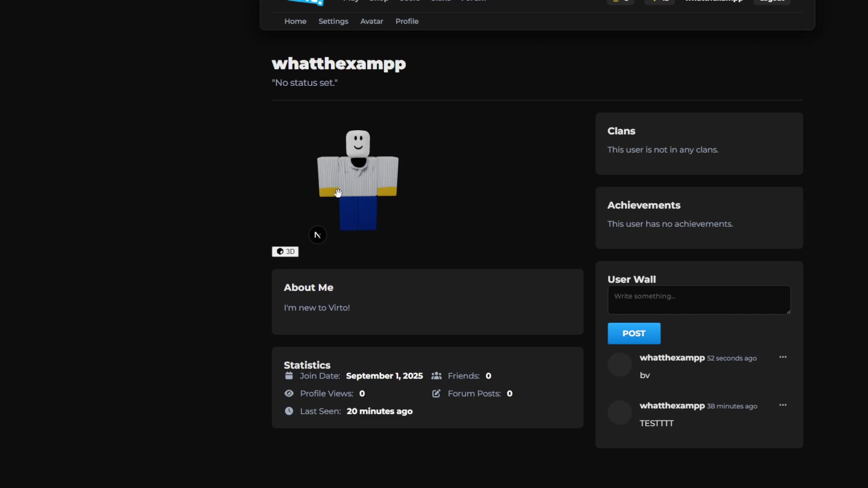This screenshot has height=488, width=868.
Task: Click the avatar picture on 'bv' post
Action: [619, 365]
